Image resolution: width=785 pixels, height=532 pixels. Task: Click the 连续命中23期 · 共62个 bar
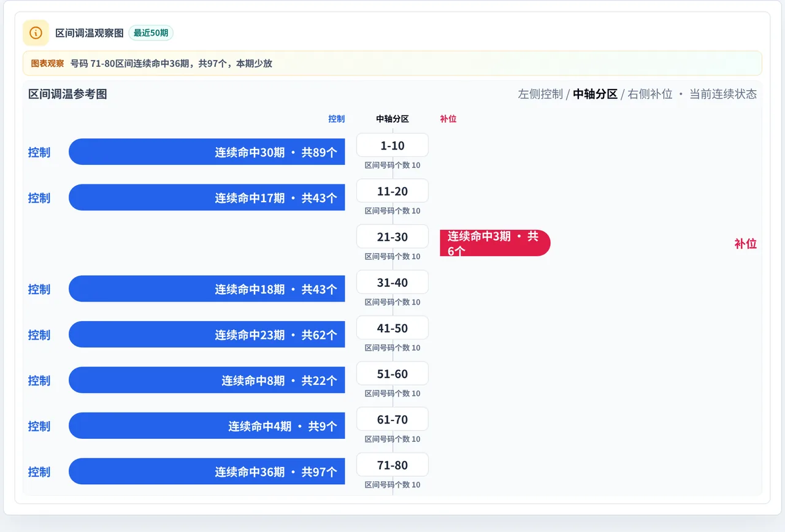(207, 335)
